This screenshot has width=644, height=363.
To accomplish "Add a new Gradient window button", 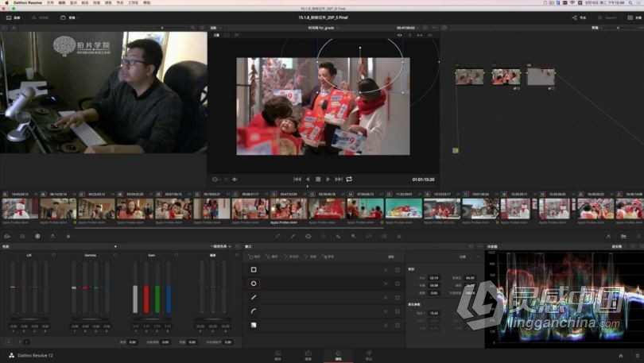I will coord(328,257).
